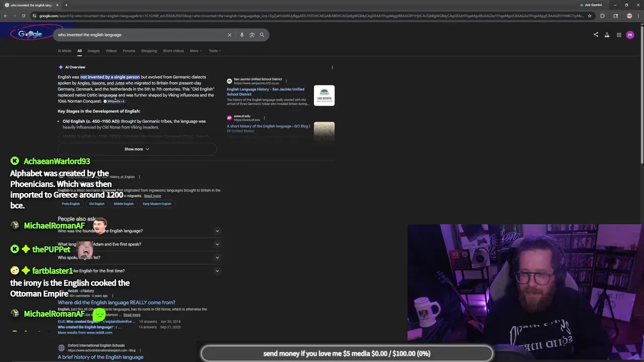Select the All results tab
644x362 pixels.
tap(79, 51)
